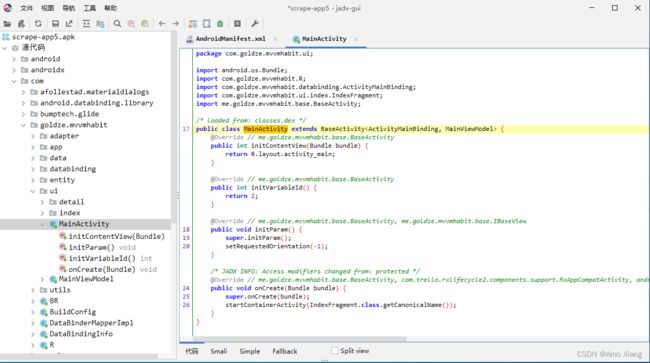Click the Quark engine toolbar icon

[206, 24]
